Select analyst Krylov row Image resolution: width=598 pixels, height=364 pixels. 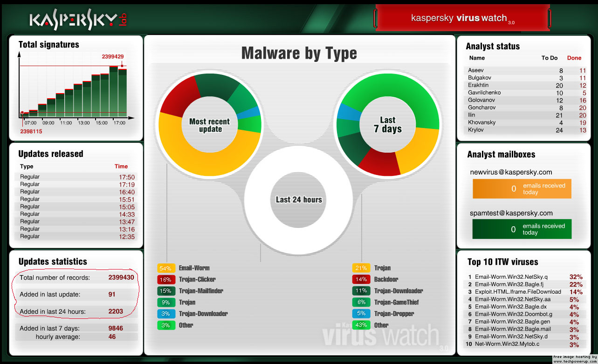527,130
